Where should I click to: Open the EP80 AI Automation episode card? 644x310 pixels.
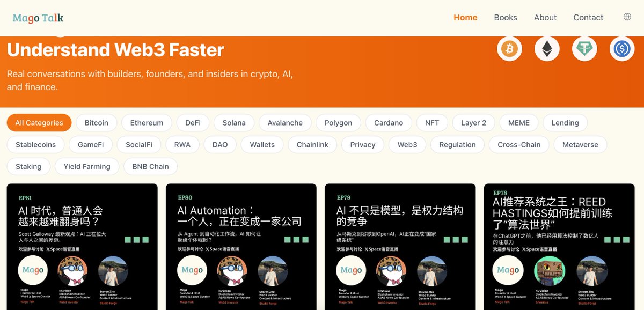(x=241, y=247)
